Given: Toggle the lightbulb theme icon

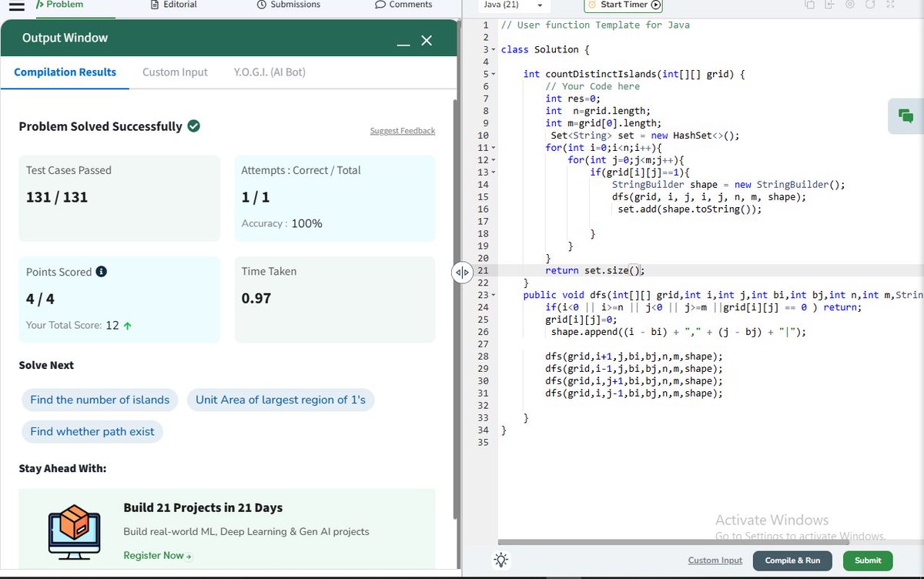Looking at the screenshot, I should pos(501,561).
